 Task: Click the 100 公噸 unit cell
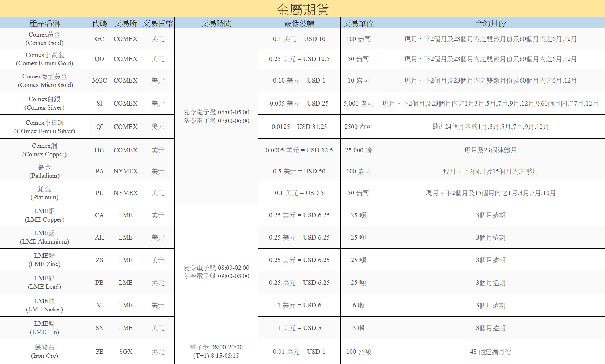pos(359,352)
